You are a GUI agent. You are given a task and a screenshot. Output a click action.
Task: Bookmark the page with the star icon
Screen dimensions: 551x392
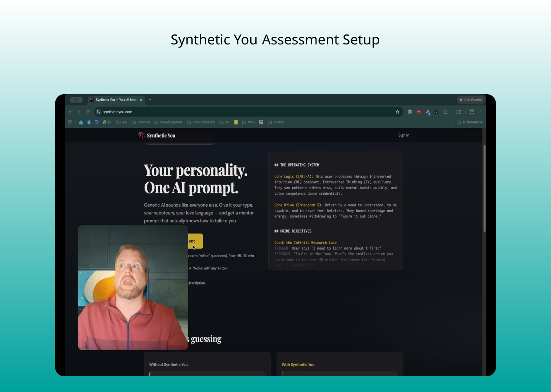click(398, 112)
